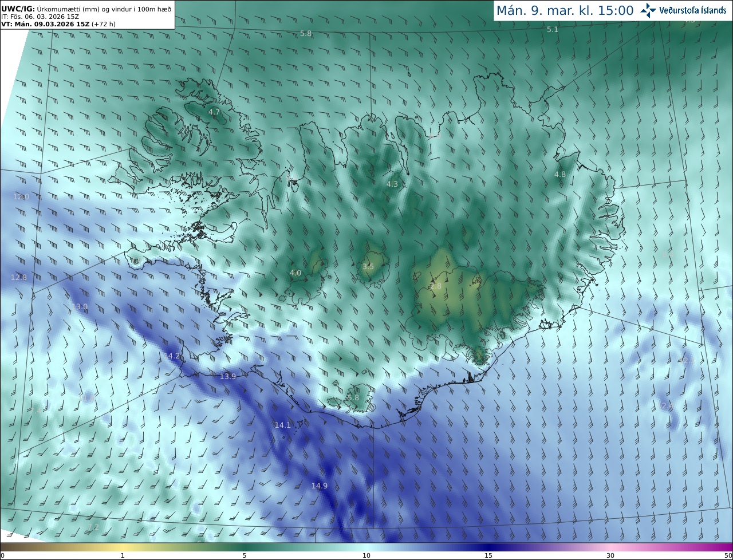Click the 5.1 value label
Image resolution: width=733 pixels, height=560 pixels.
click(553, 29)
